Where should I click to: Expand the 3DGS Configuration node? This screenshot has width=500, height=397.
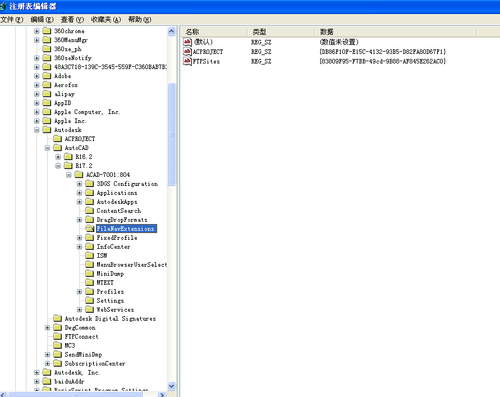coord(79,184)
